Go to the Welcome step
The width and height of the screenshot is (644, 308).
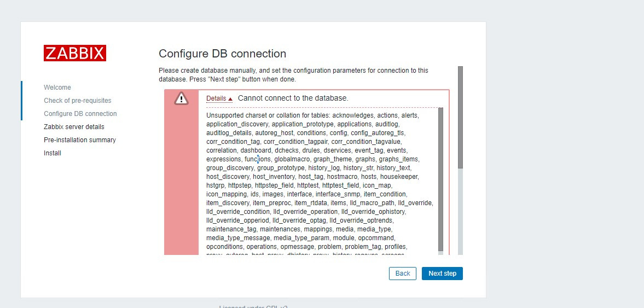pos(57,88)
